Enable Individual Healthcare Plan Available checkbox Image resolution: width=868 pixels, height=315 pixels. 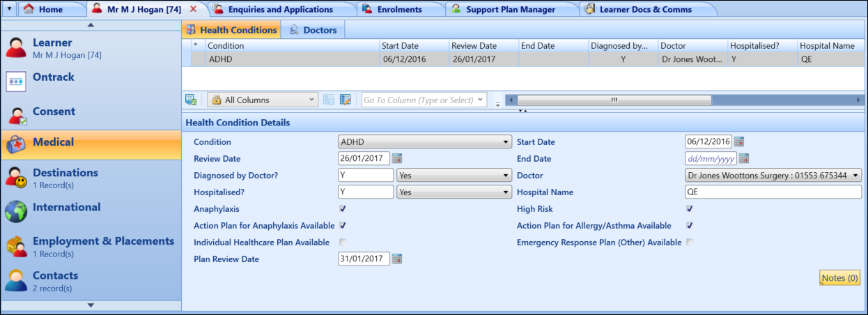[342, 243]
